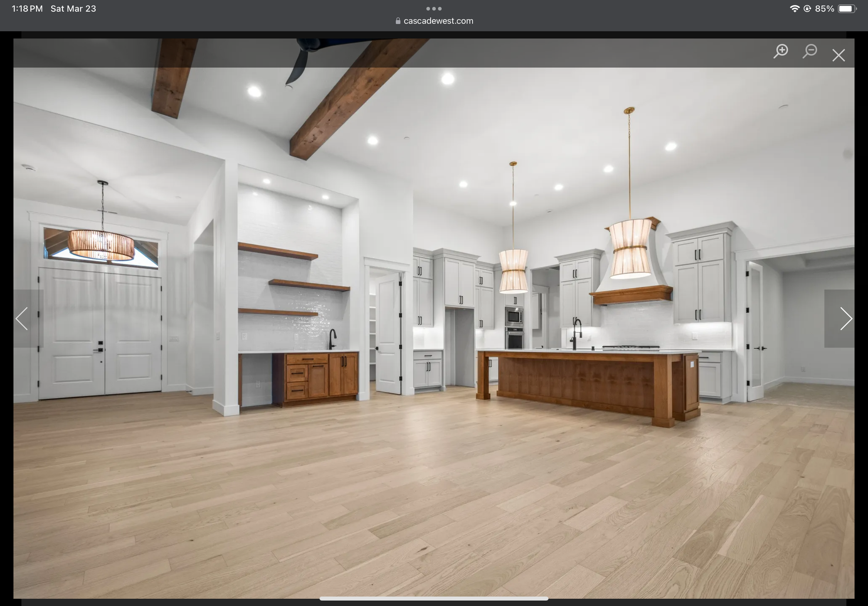The image size is (868, 606).
Task: Tap the cascadewest.com address bar
Action: click(x=434, y=21)
